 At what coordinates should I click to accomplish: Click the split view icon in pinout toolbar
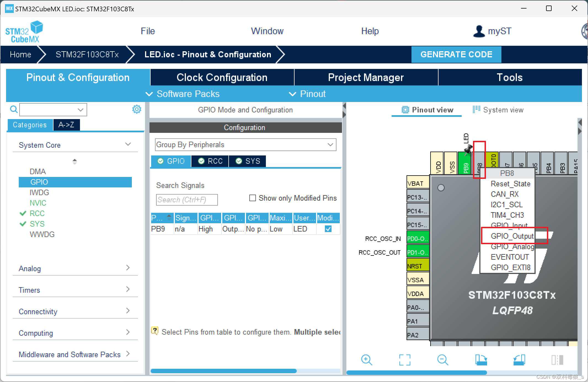click(557, 360)
